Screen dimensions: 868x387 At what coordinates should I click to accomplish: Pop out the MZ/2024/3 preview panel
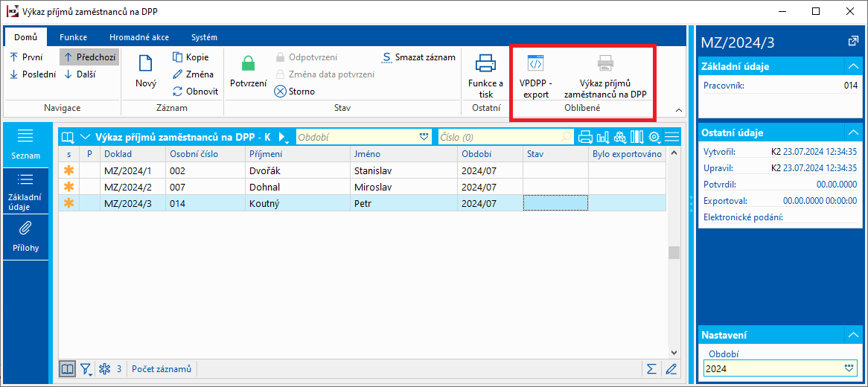tap(852, 42)
